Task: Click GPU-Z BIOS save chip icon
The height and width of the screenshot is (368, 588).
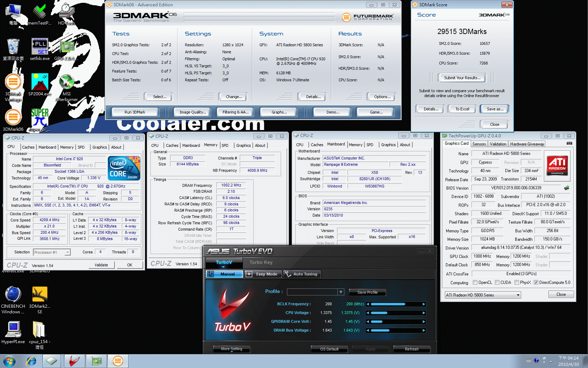Action: pyautogui.click(x=567, y=188)
